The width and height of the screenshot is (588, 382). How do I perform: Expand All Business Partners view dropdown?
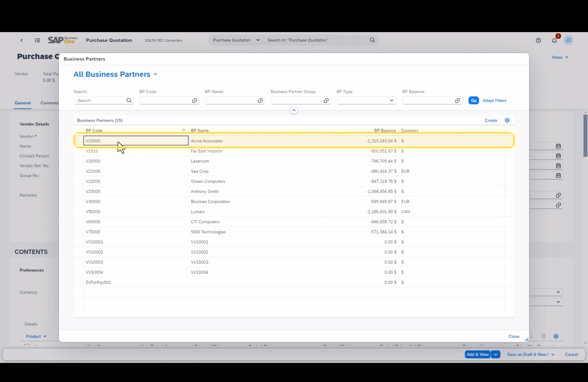(x=155, y=74)
